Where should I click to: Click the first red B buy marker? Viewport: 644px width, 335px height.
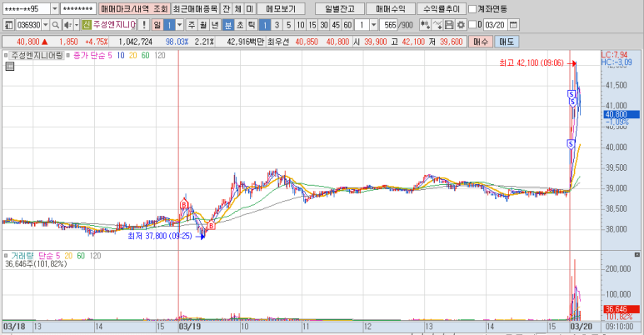[x=184, y=204]
